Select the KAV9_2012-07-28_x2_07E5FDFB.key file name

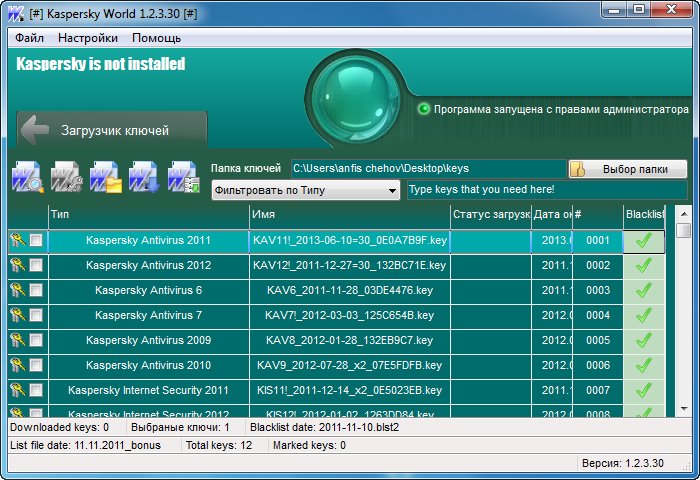(350, 365)
